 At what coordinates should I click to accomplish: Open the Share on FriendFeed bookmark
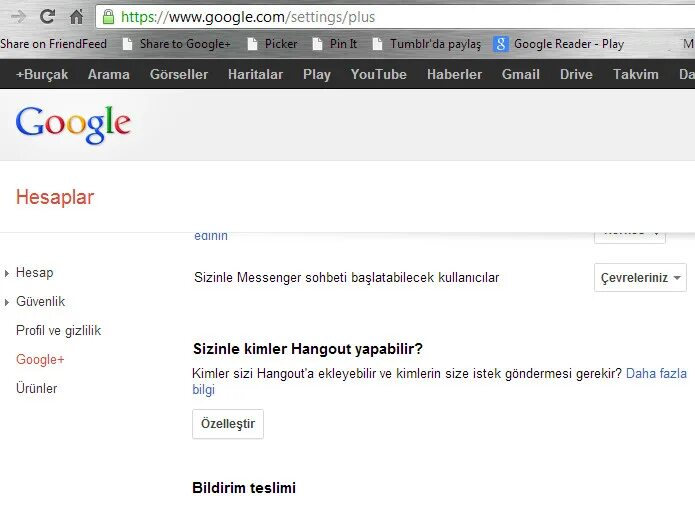[53, 44]
